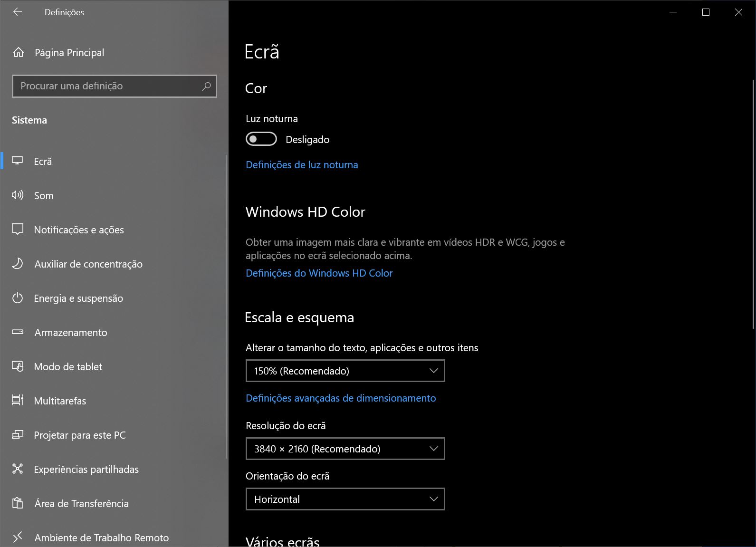Viewport: 756px width, 547px height.
Task: Click the moon icon for Auxiliar de concentração
Action: point(18,263)
